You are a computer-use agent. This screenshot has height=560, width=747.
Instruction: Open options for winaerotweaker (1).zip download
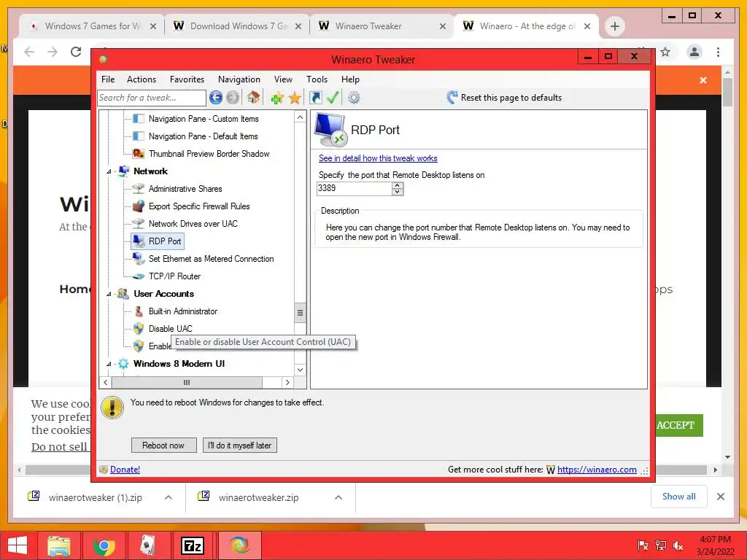(x=169, y=497)
